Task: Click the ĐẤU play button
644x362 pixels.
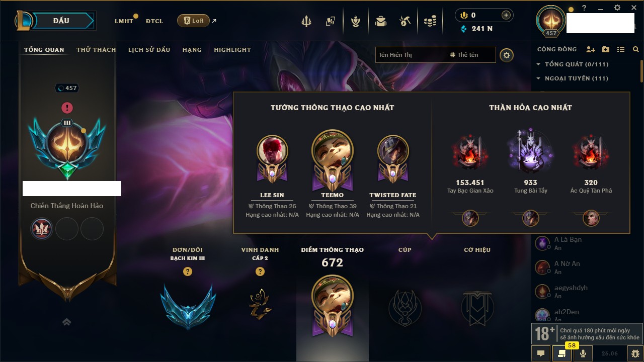Action: [x=61, y=21]
